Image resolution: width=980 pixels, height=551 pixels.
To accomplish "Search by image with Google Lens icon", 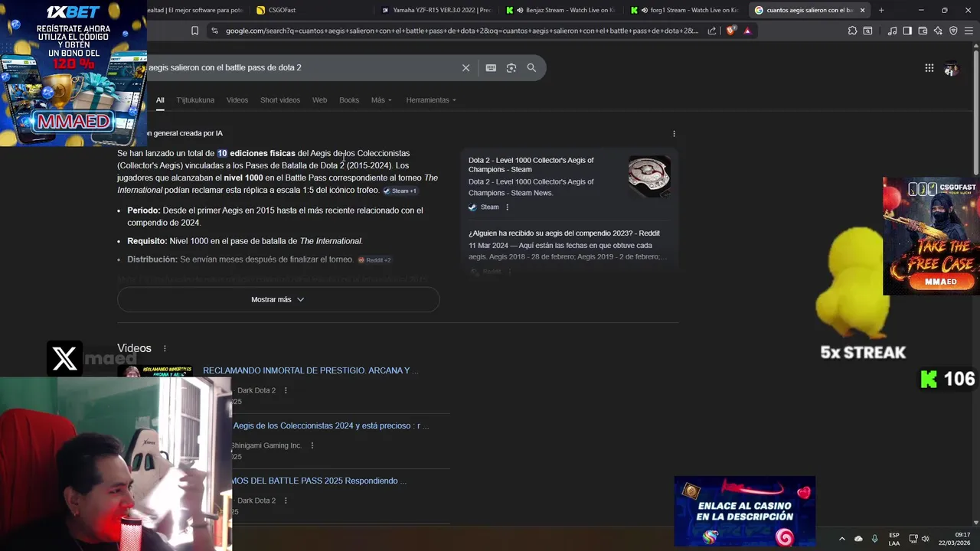I will tap(511, 67).
